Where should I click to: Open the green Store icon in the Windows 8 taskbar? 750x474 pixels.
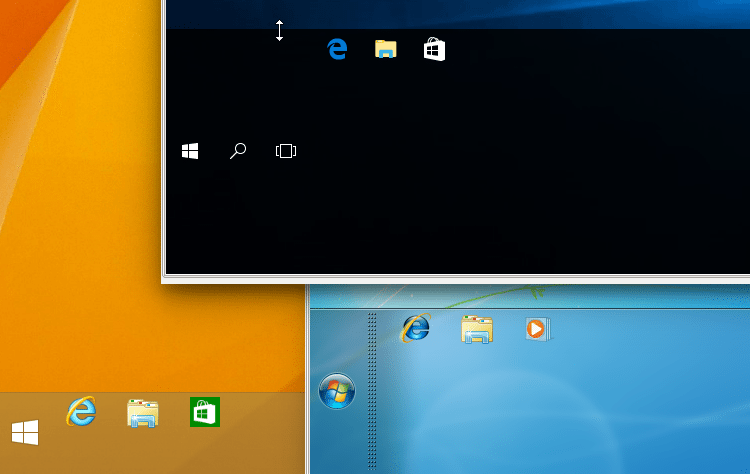pos(205,412)
